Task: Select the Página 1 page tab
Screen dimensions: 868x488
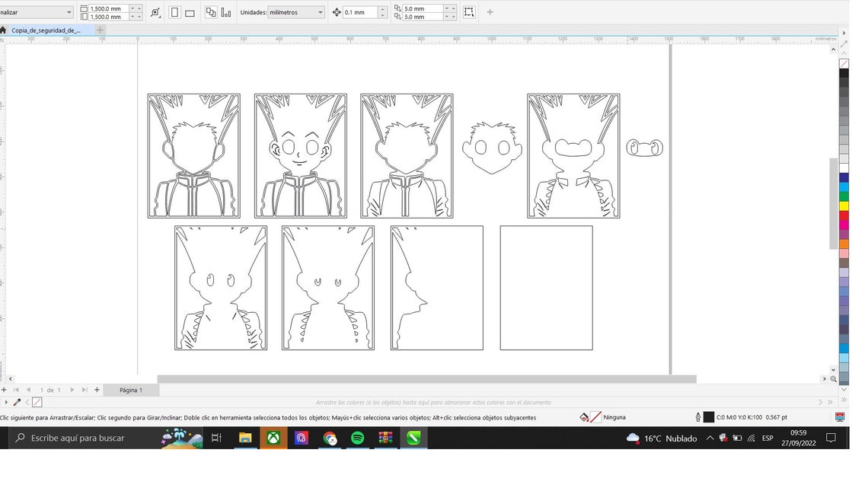Action: pos(131,390)
